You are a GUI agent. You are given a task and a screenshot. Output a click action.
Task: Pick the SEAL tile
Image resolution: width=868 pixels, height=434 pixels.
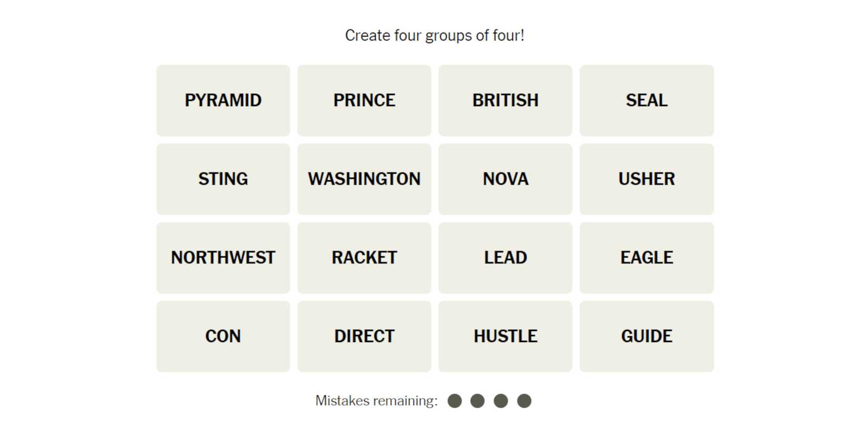pos(647,100)
